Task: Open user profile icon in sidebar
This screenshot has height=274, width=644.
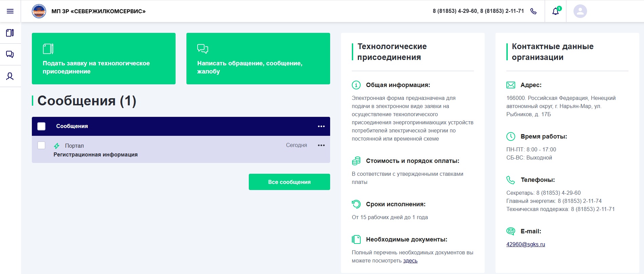Action: point(10,76)
